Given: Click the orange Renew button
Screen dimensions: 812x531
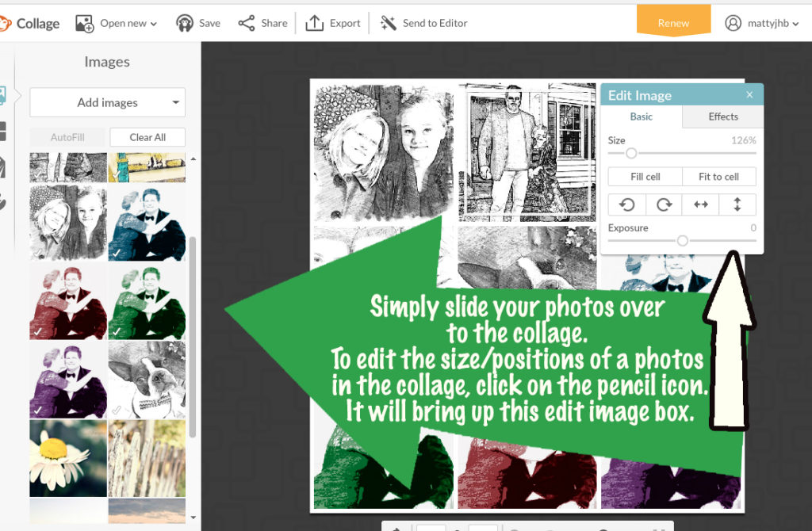Looking at the screenshot, I should 673,21.
